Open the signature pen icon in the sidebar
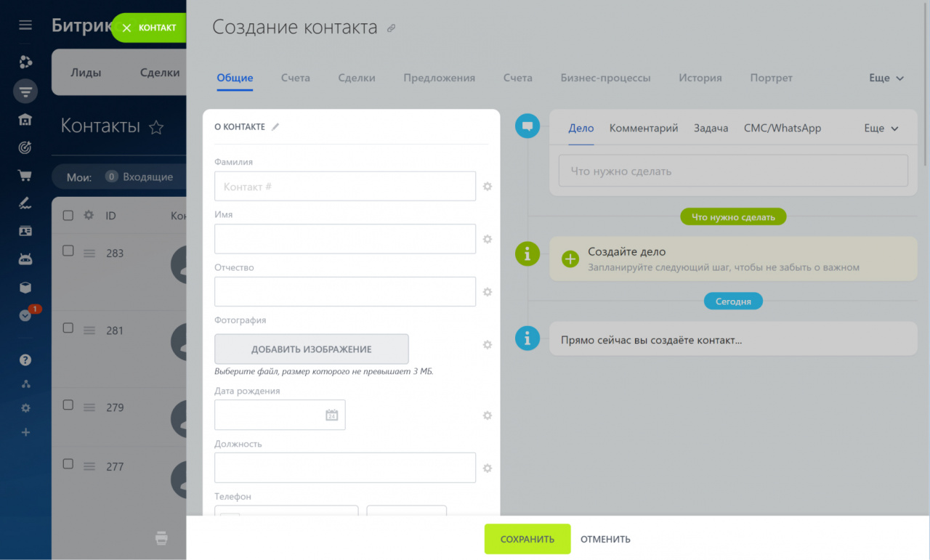This screenshot has width=930, height=560. [25, 203]
